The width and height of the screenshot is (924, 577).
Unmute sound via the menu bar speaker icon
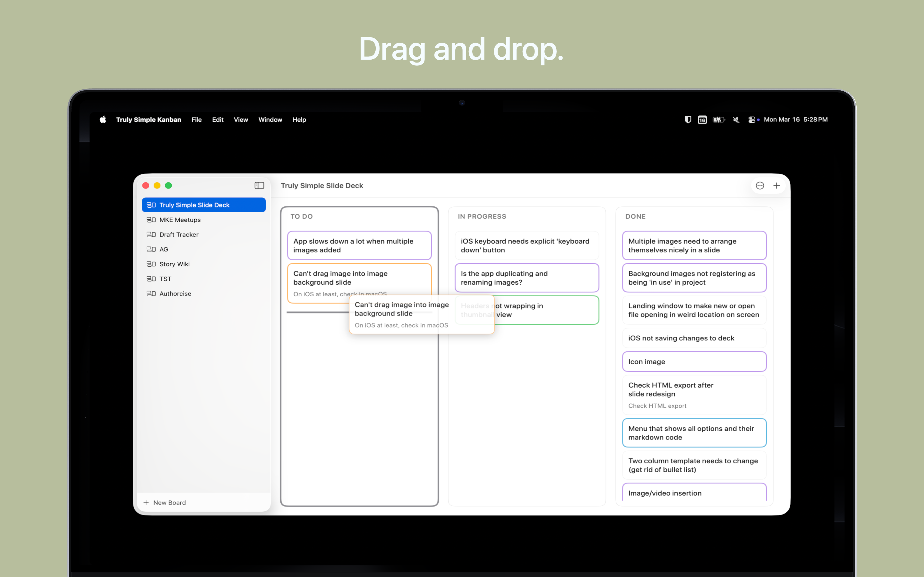736,120
